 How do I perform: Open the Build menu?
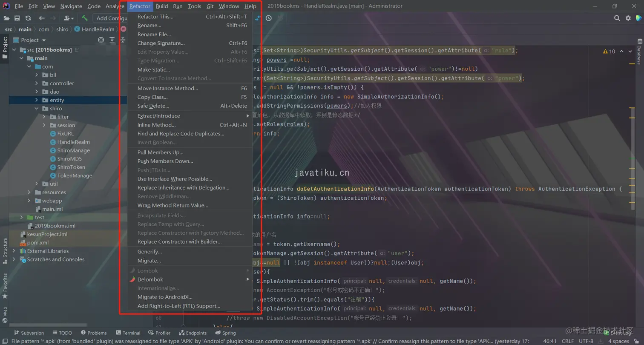click(x=162, y=6)
